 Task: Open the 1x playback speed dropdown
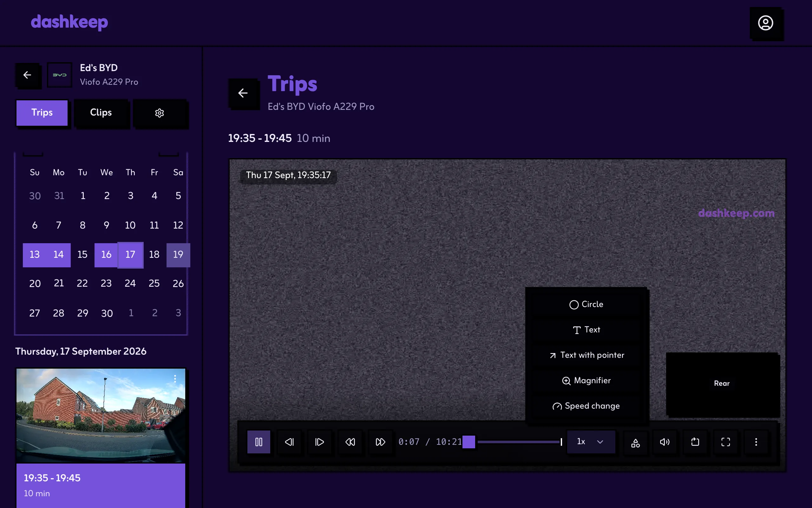[591, 442]
